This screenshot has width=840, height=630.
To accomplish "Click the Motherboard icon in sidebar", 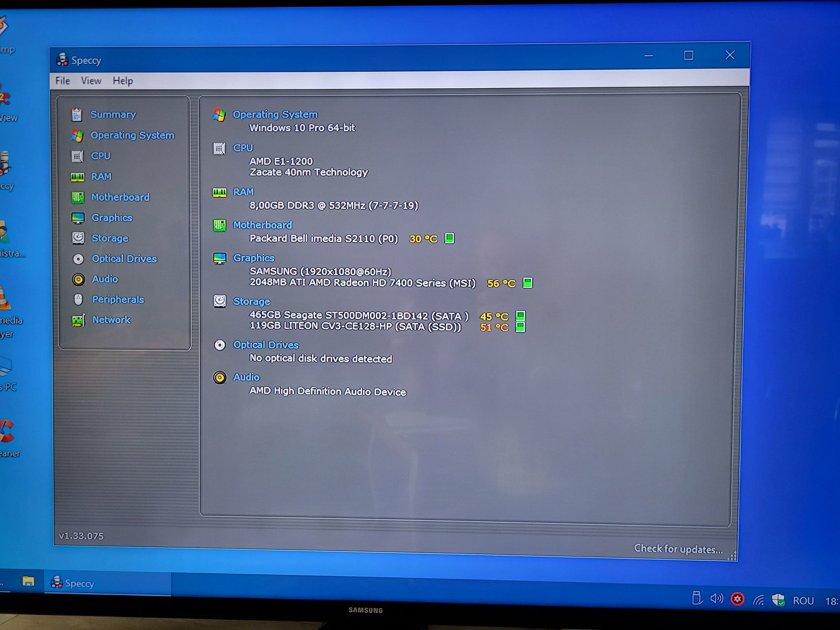I will click(x=78, y=197).
